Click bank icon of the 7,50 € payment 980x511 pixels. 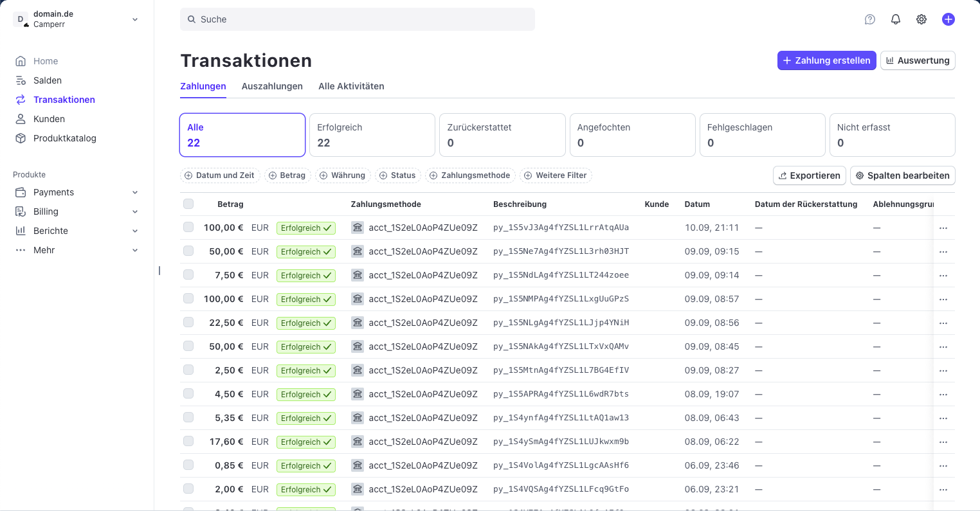[358, 275]
